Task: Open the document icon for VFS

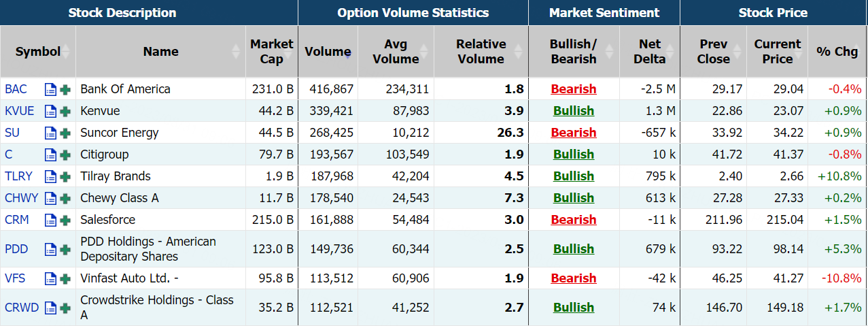Action: (x=50, y=278)
